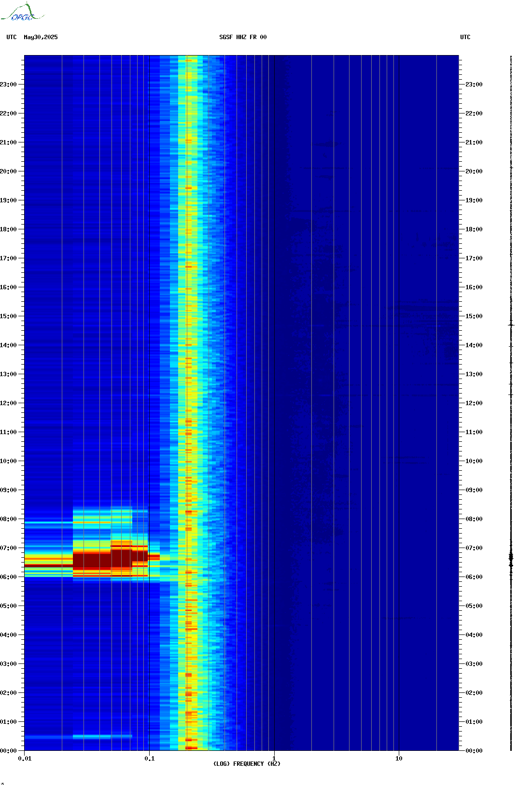Click the 16:00 label on the left time axis

(8, 287)
